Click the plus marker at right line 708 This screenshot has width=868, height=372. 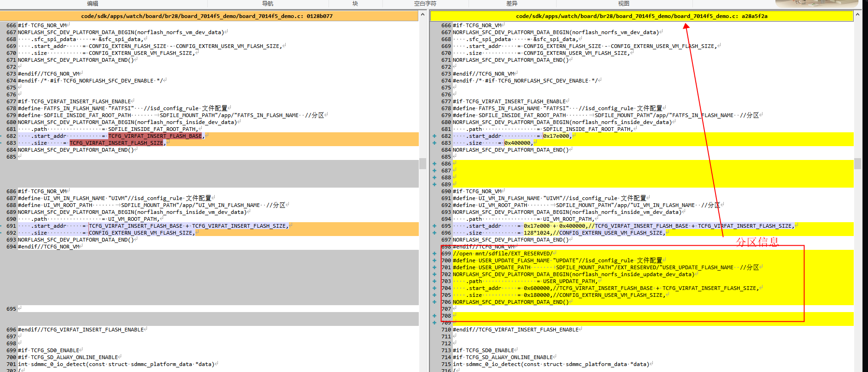[434, 316]
